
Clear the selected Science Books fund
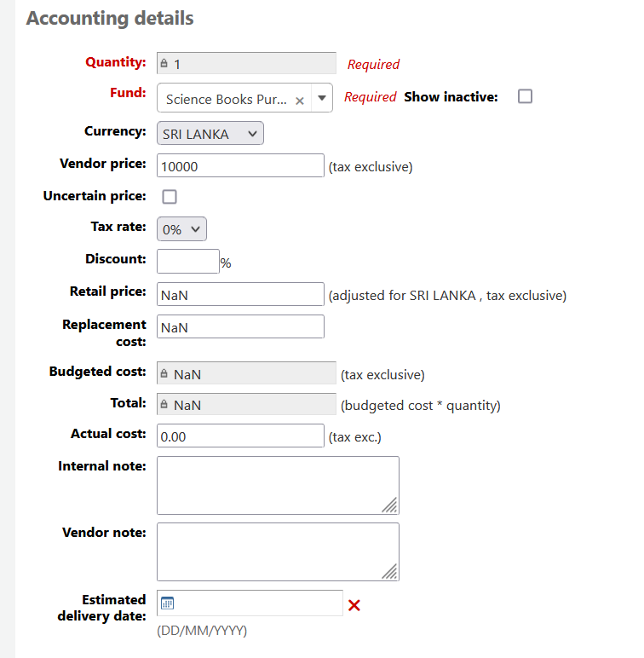[300, 101]
